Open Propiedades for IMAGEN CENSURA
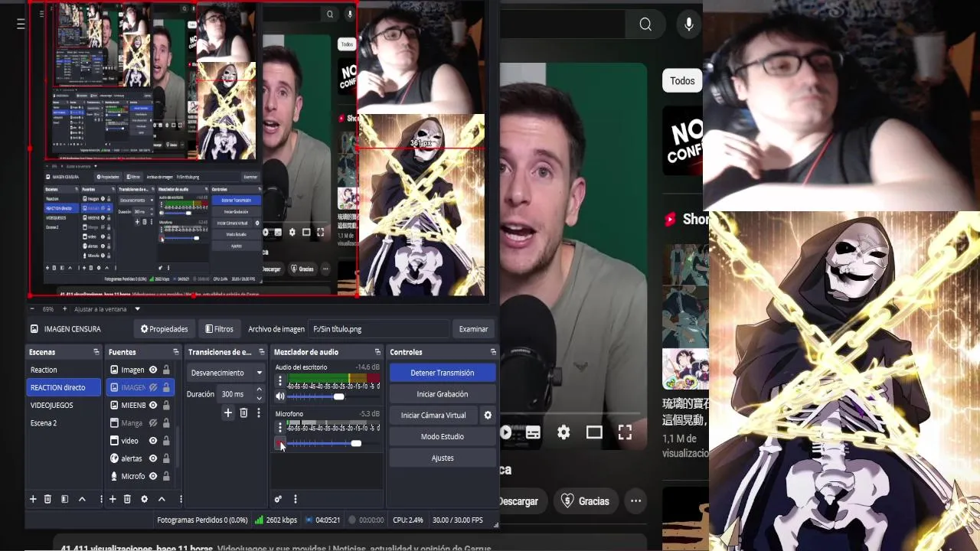This screenshot has height=551, width=980. pyautogui.click(x=164, y=329)
